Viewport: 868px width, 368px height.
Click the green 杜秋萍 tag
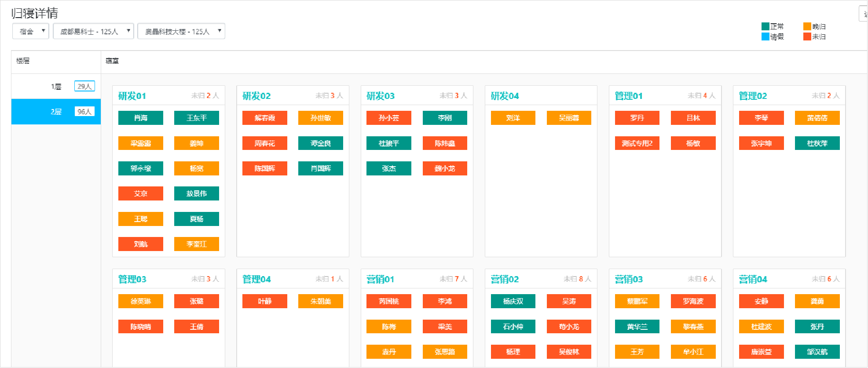pyautogui.click(x=817, y=143)
